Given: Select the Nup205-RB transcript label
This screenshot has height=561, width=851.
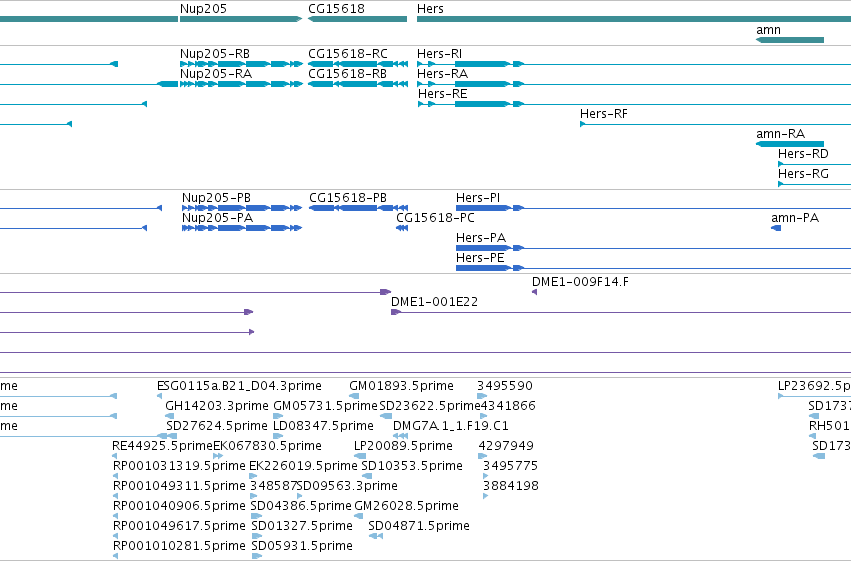Looking at the screenshot, I should [214, 54].
